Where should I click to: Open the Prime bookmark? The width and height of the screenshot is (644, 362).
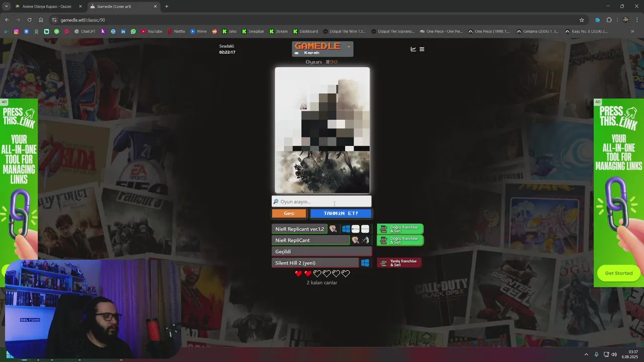coord(198,31)
